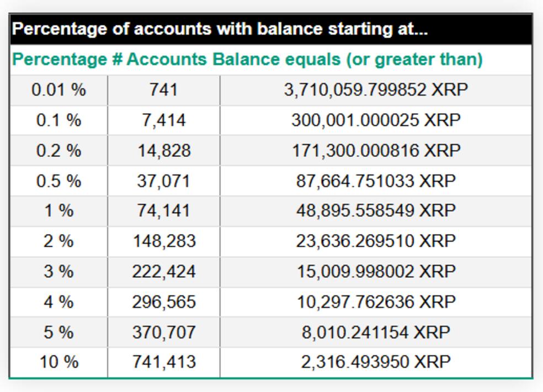Click the 5 % percentage cell
This screenshot has width=543, height=392.
(x=58, y=332)
